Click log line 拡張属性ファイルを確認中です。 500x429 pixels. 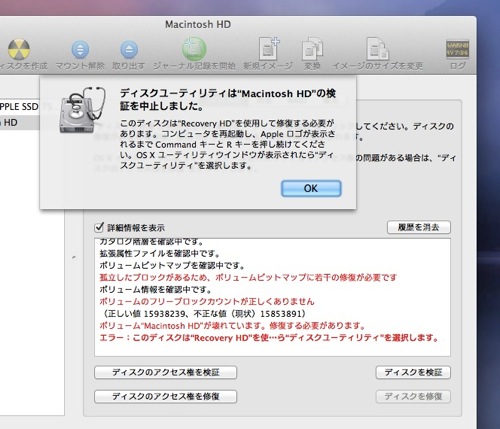click(160, 254)
